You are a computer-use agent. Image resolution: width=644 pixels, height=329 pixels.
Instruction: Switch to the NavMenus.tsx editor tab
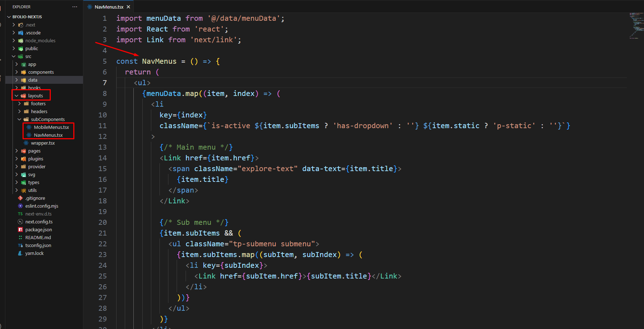tap(109, 7)
